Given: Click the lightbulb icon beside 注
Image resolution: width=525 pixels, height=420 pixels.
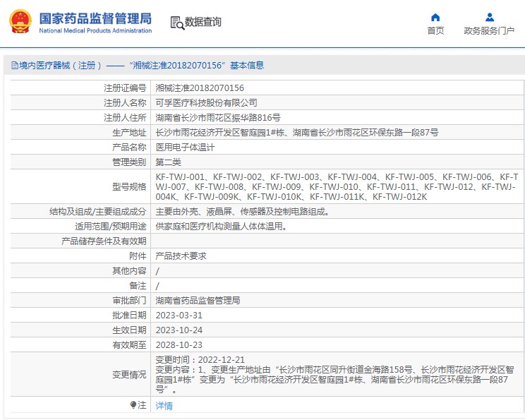Looking at the screenshot, I should pyautogui.click(x=133, y=405).
